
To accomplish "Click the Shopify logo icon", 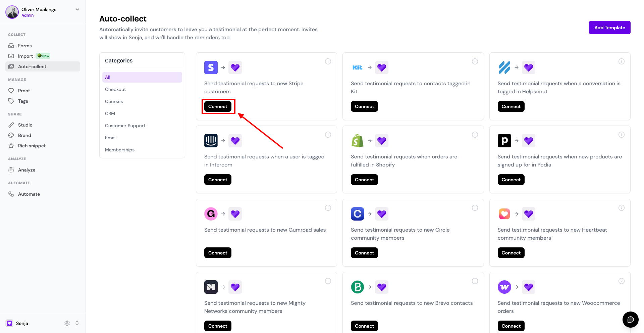I will click(358, 141).
